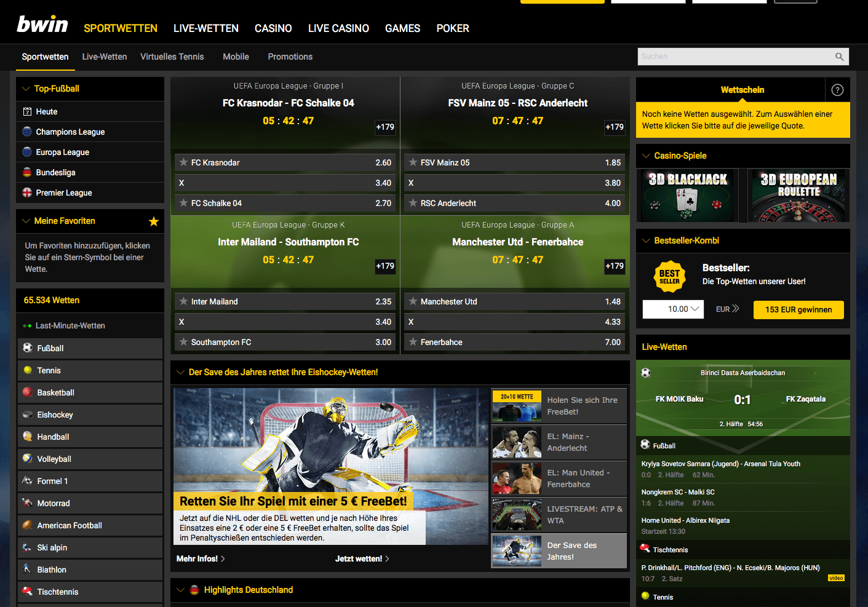Open the CASINO main menu

[273, 28]
